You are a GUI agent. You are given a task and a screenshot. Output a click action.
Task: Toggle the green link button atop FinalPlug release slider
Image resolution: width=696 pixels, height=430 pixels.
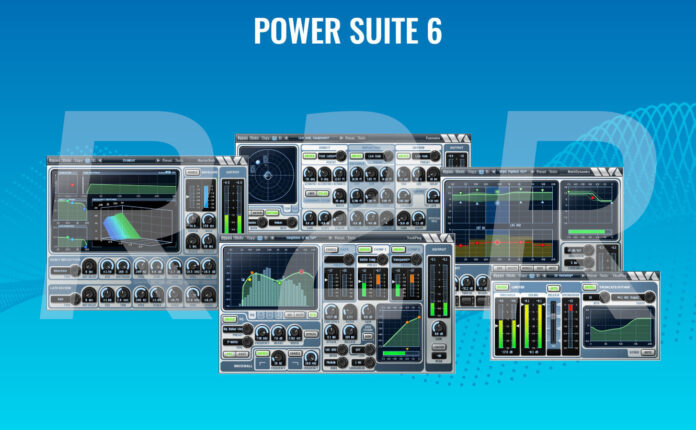553,288
